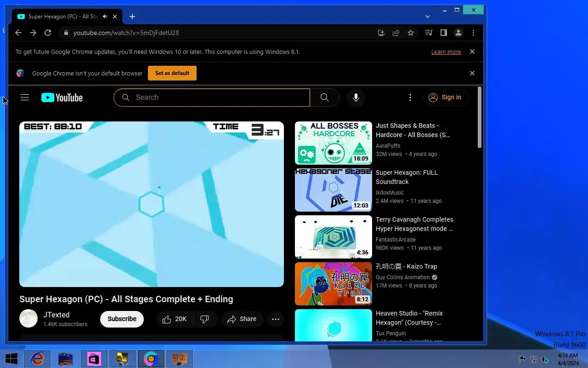Go to the YouTube home logo
588x368 pixels.
click(x=62, y=98)
